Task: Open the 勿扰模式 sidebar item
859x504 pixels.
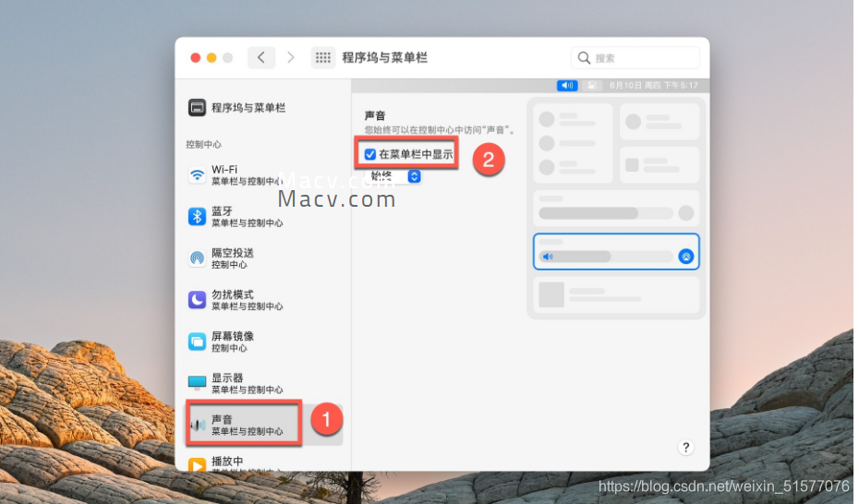Action: [264, 300]
